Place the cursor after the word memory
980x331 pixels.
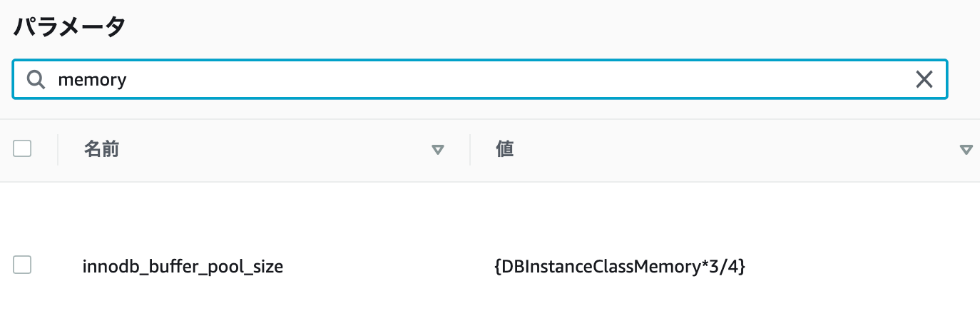(128, 79)
